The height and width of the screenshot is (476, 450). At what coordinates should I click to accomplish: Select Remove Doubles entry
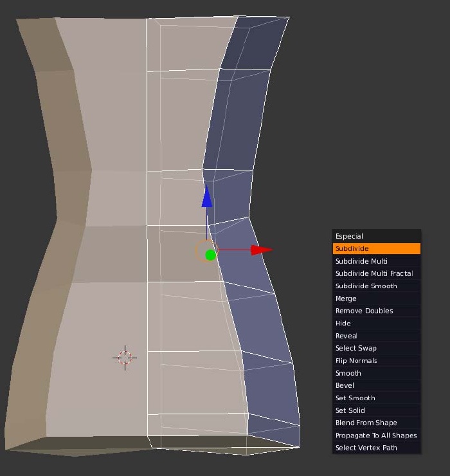point(376,311)
